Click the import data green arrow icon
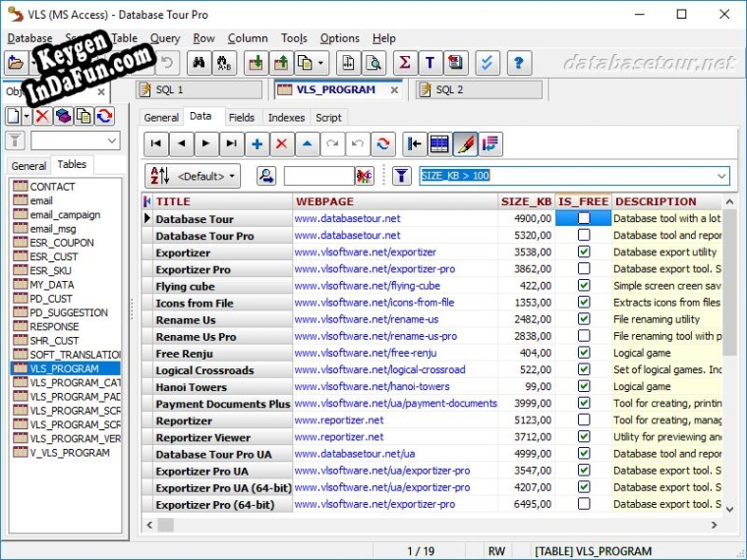747x560 pixels. tap(257, 62)
